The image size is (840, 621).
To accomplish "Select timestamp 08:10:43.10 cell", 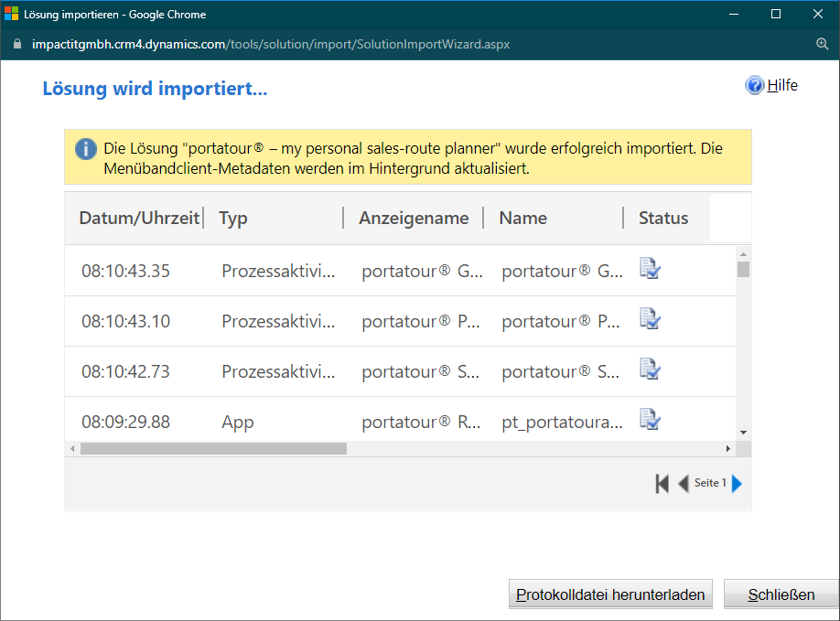I will [125, 321].
